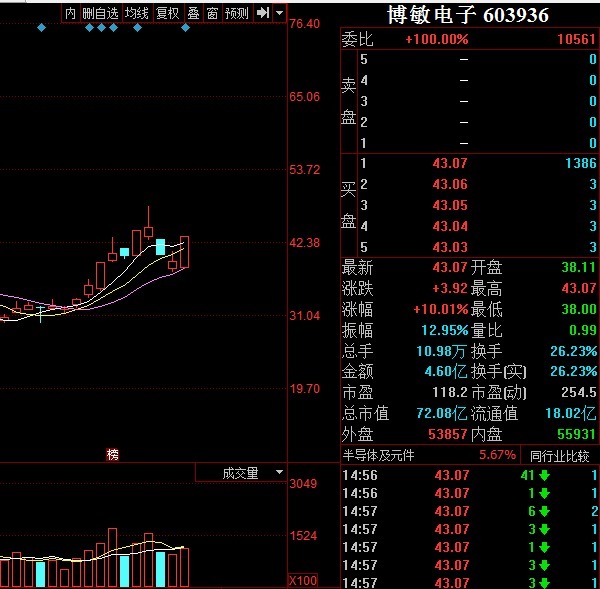Click the price axis label 53.72
Viewport: 600px width, 589px height.
pos(305,170)
